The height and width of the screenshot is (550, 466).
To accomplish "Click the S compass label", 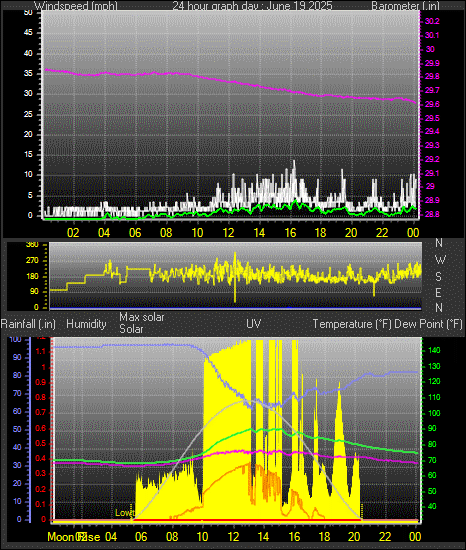I will [438, 277].
